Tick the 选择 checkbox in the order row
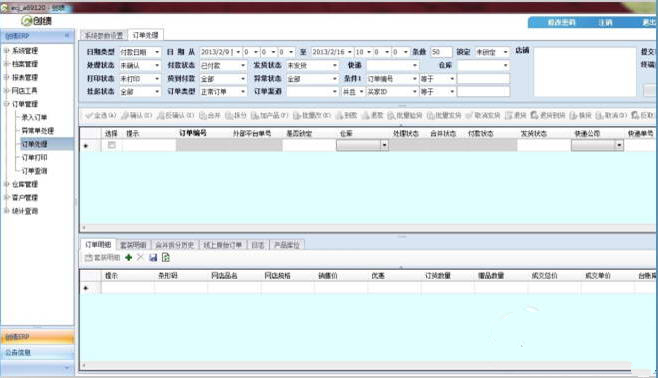The width and height of the screenshot is (658, 378). pos(112,145)
